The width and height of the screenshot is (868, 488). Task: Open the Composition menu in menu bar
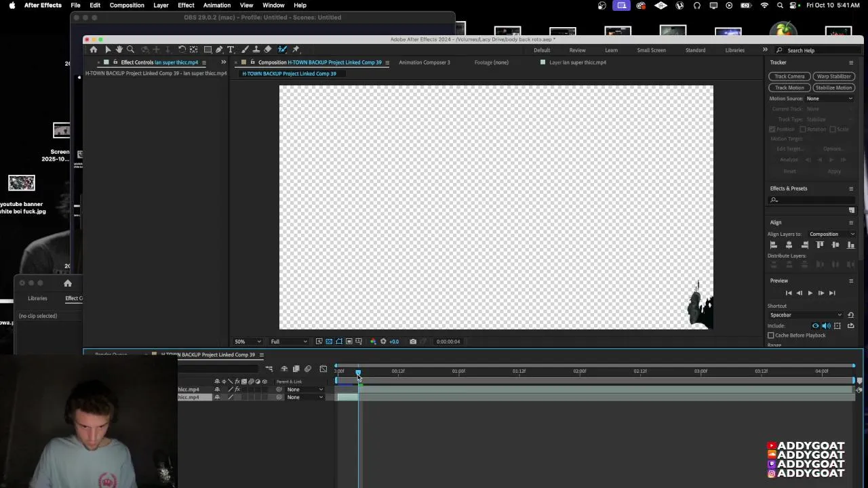(127, 5)
